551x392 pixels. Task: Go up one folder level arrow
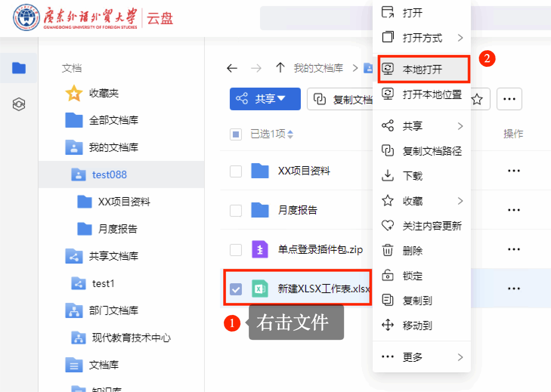(x=280, y=68)
